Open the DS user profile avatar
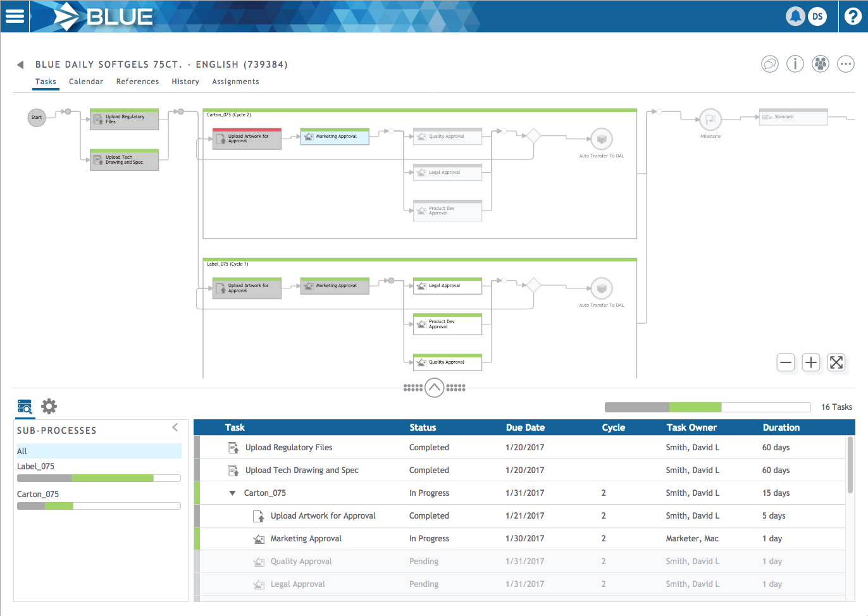This screenshot has width=868, height=616. point(817,16)
